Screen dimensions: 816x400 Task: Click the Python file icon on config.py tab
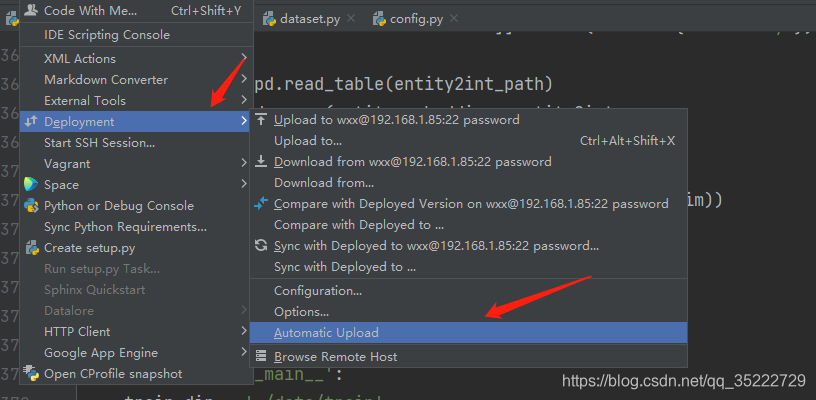point(379,20)
